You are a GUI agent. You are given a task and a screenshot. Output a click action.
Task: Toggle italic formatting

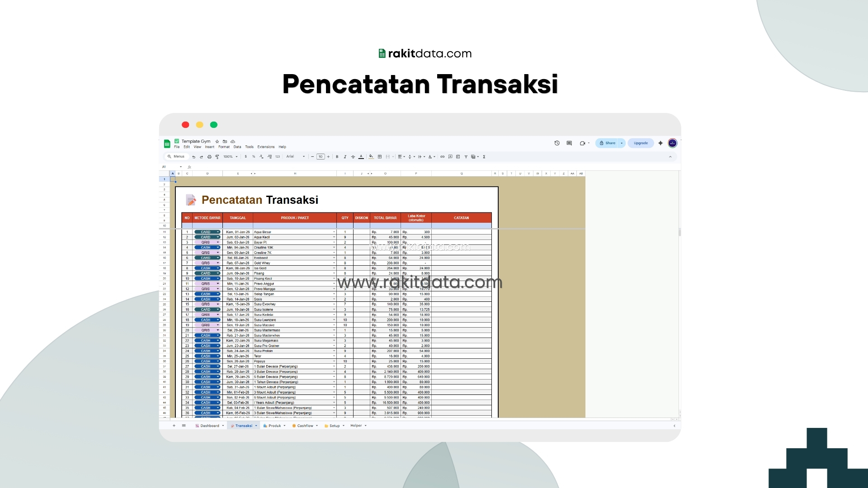[x=345, y=157]
